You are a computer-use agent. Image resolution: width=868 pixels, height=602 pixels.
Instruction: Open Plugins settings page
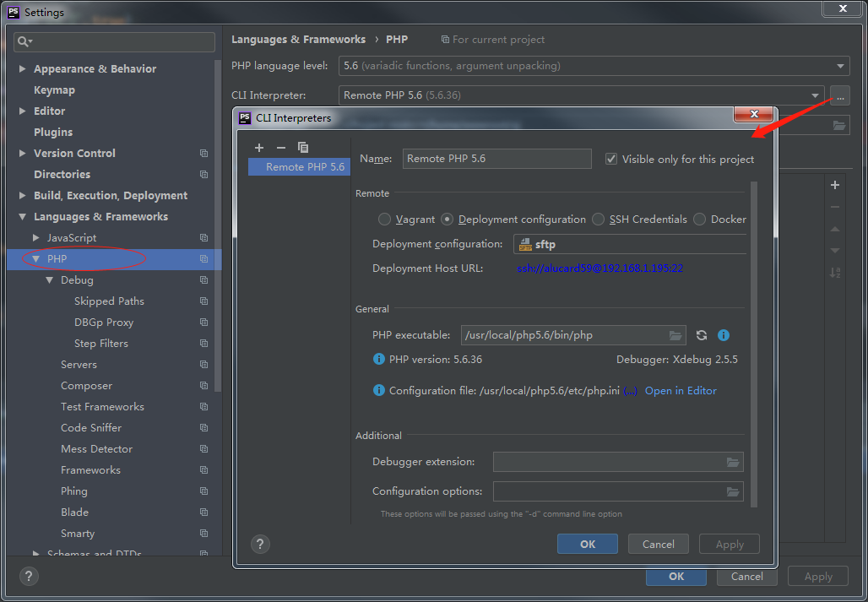click(53, 133)
